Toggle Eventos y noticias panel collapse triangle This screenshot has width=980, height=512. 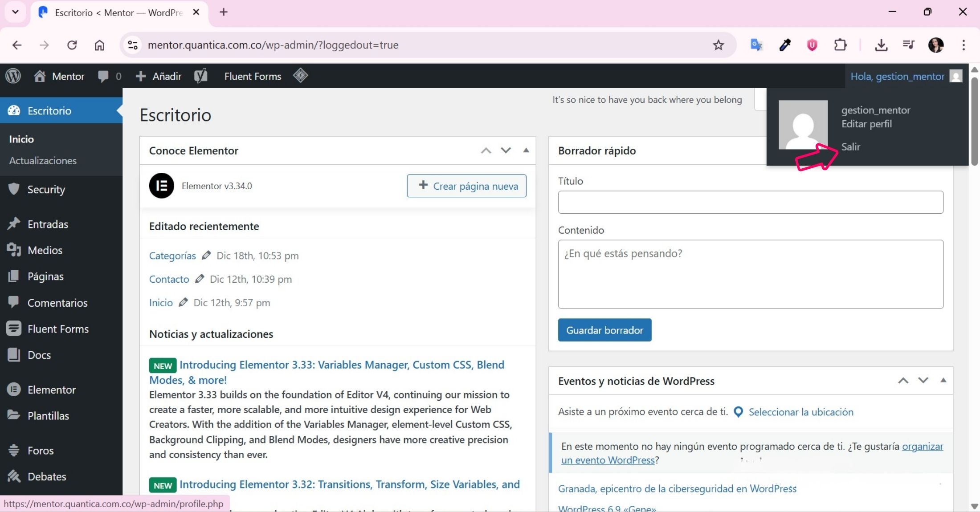pyautogui.click(x=943, y=381)
